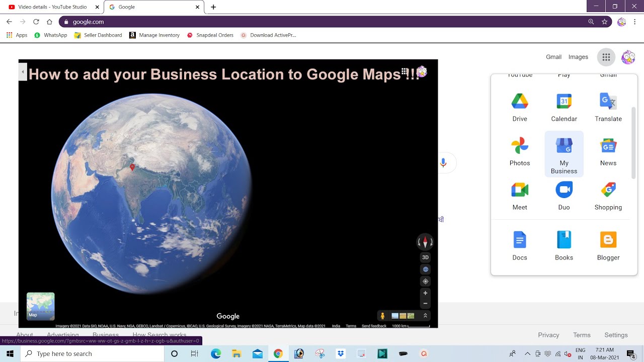Open the Chrome menu

pos(635,22)
